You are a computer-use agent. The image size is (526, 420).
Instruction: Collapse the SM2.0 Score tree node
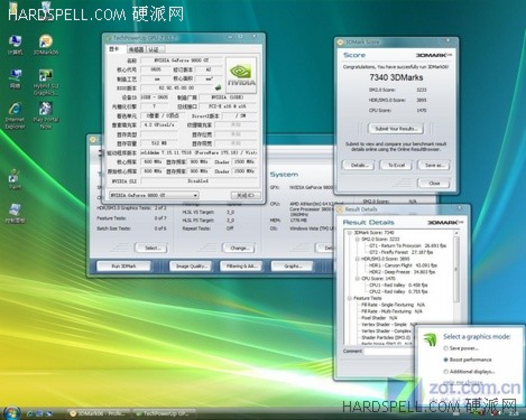pyautogui.click(x=357, y=239)
